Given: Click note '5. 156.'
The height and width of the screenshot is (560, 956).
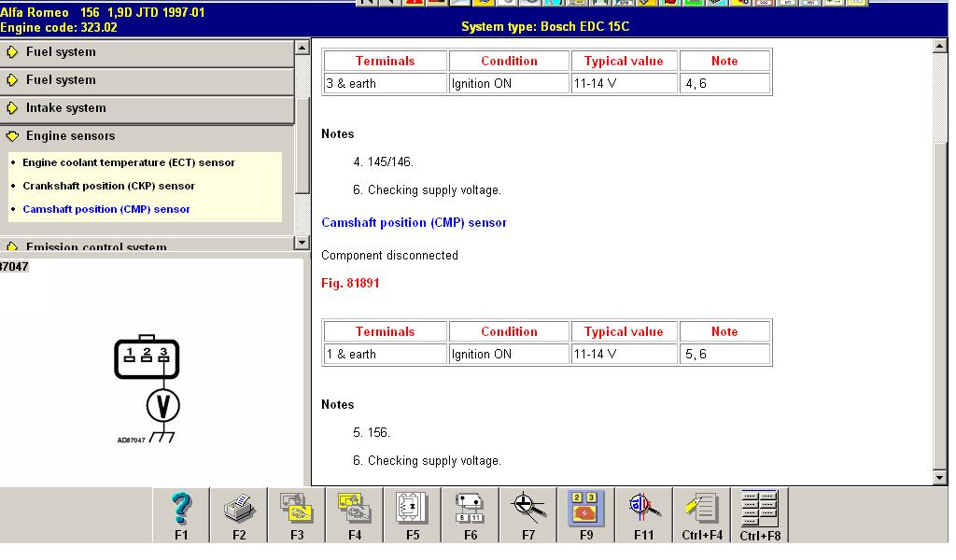Looking at the screenshot, I should [372, 433].
